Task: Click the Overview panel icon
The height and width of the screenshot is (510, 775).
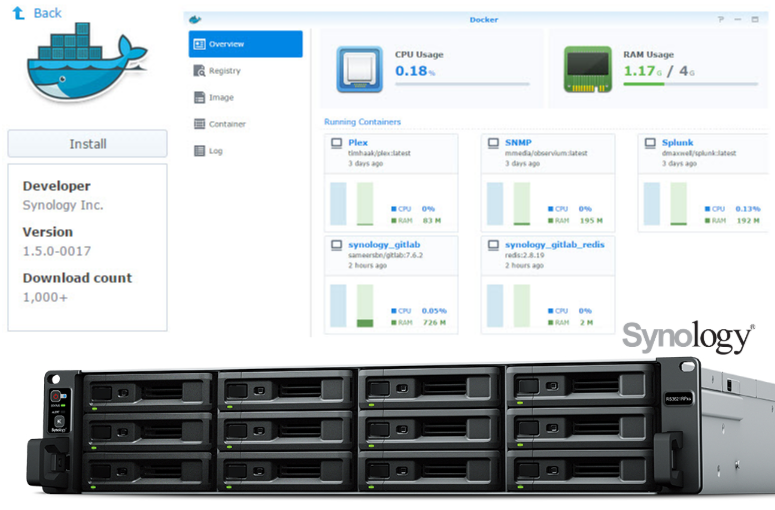Action: coord(199,44)
